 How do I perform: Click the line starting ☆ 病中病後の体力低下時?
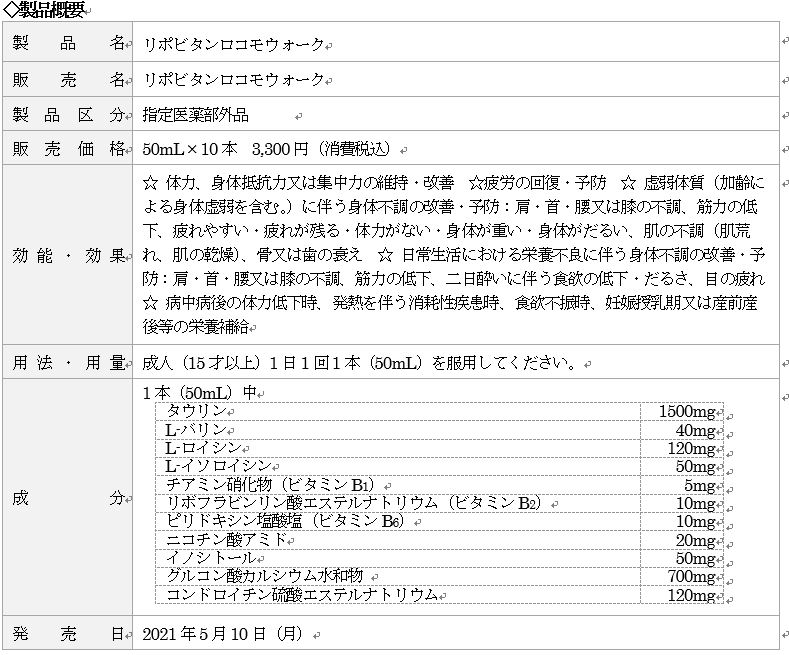pyautogui.click(x=450, y=303)
